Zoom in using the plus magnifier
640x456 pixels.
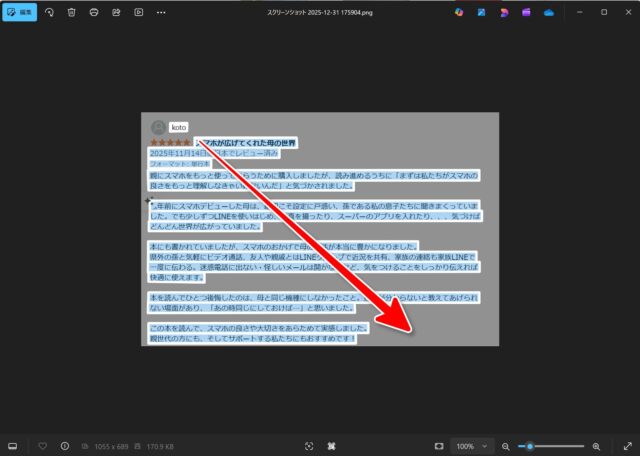coord(597,445)
